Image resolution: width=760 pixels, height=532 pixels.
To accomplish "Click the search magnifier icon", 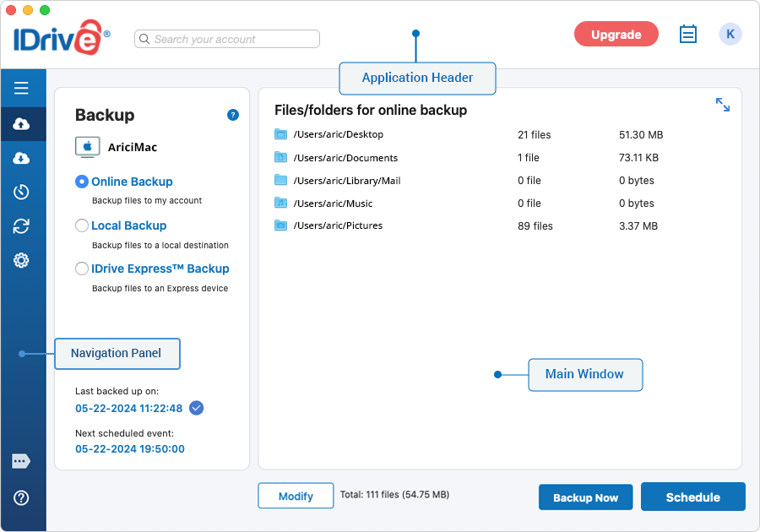I will pyautogui.click(x=144, y=39).
